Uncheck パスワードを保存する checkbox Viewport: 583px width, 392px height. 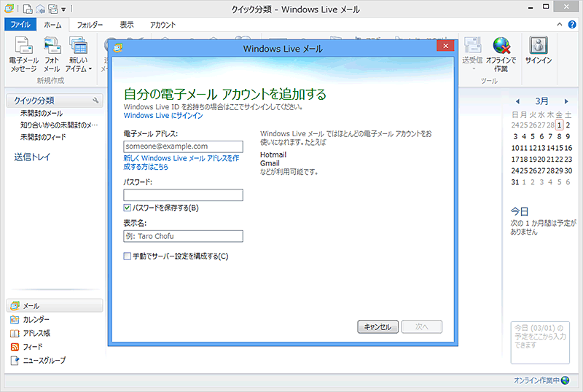[127, 208]
